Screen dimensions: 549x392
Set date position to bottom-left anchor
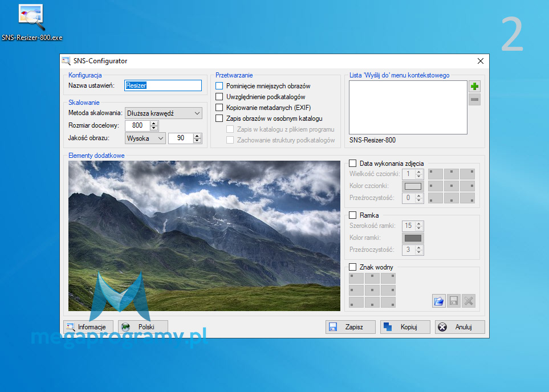click(x=436, y=198)
